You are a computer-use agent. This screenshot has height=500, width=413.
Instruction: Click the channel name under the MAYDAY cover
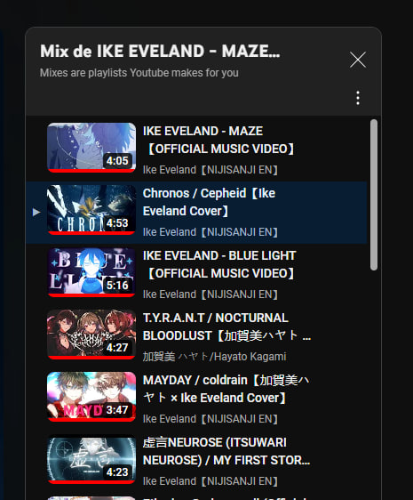point(210,419)
